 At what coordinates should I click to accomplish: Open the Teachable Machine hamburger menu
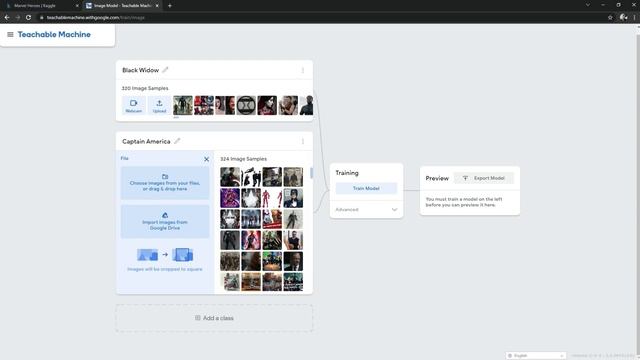tap(10, 35)
